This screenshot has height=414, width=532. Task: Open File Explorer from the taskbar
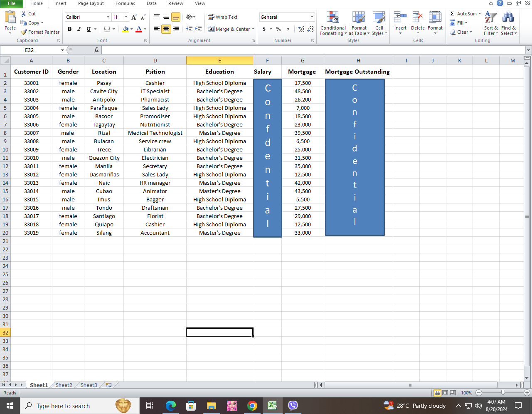point(211,406)
